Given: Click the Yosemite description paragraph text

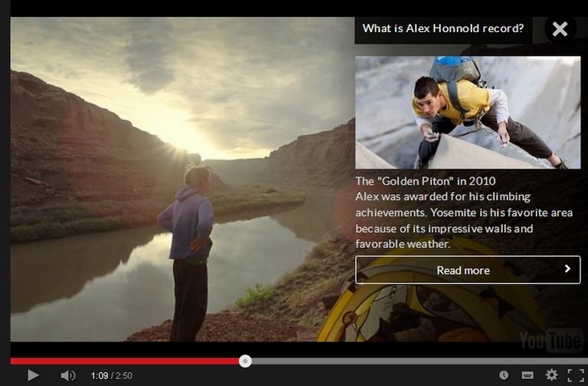Looking at the screenshot, I should [x=464, y=221].
